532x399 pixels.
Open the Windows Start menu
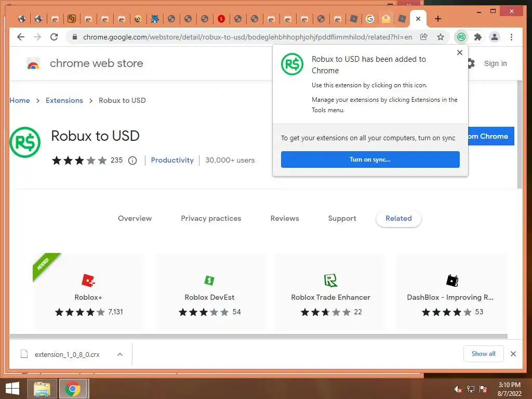[x=12, y=389]
